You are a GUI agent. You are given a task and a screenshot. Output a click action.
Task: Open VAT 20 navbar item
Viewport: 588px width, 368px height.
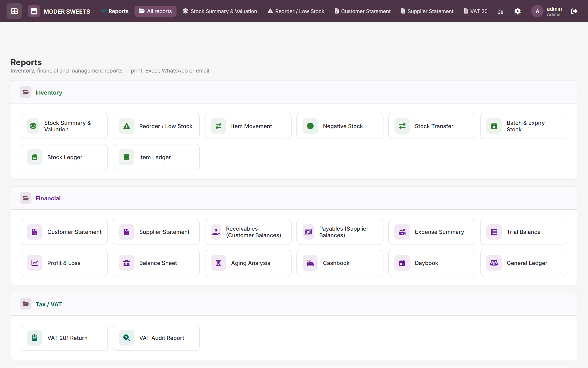point(476,11)
